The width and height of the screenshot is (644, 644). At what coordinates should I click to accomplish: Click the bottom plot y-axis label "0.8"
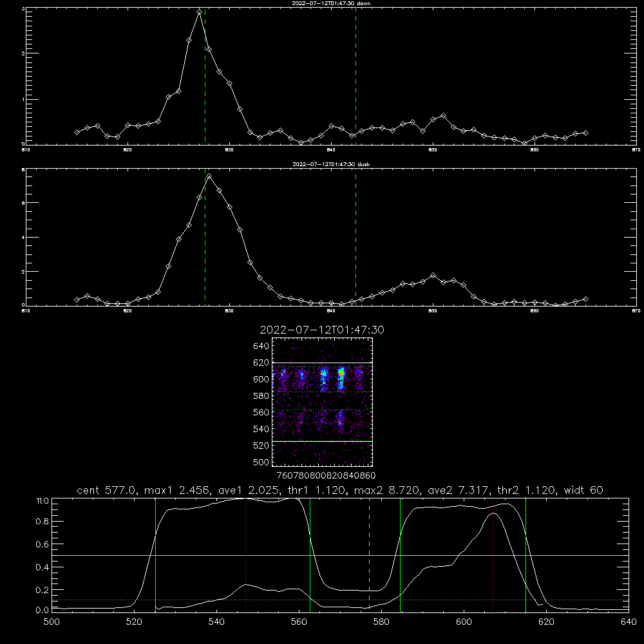tap(43, 522)
